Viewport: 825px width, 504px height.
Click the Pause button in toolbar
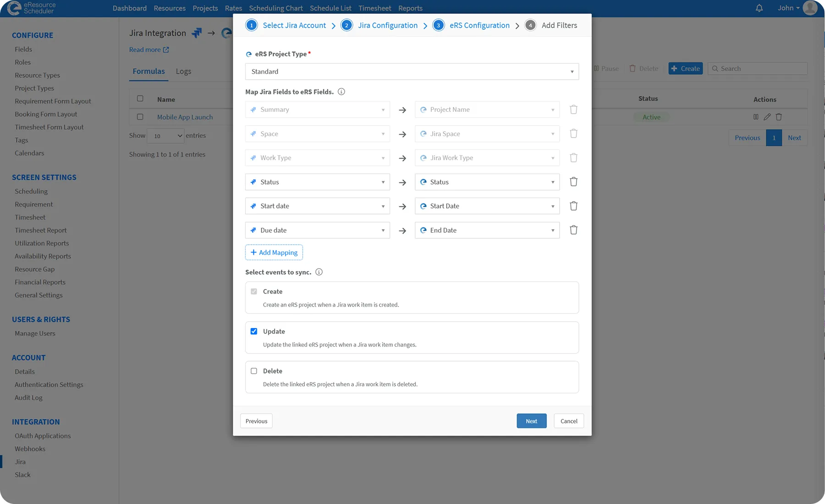pyautogui.click(x=606, y=69)
